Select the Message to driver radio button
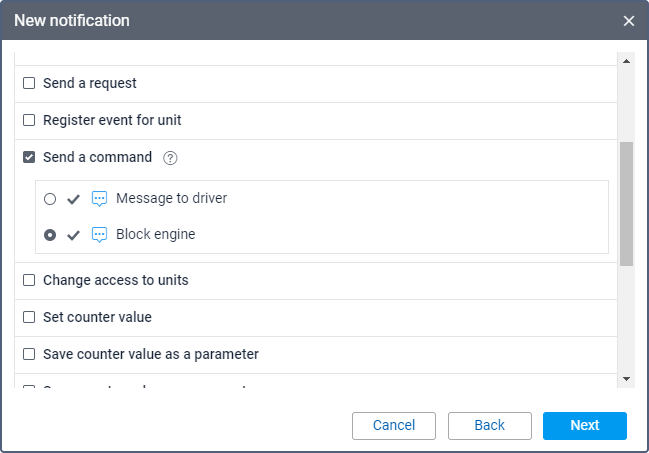This screenshot has height=453, width=649. click(x=50, y=199)
